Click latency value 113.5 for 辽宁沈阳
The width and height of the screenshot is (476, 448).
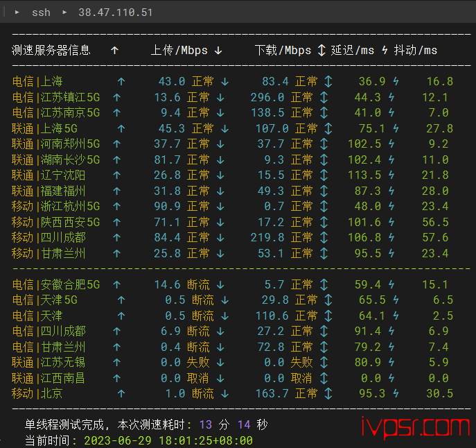(364, 175)
